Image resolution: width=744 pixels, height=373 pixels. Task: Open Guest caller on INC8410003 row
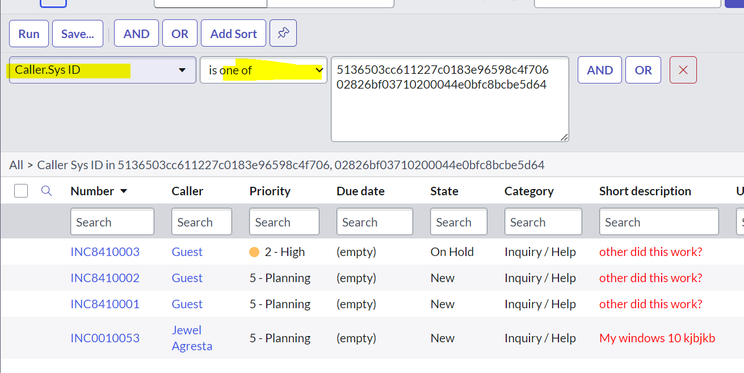(x=187, y=252)
